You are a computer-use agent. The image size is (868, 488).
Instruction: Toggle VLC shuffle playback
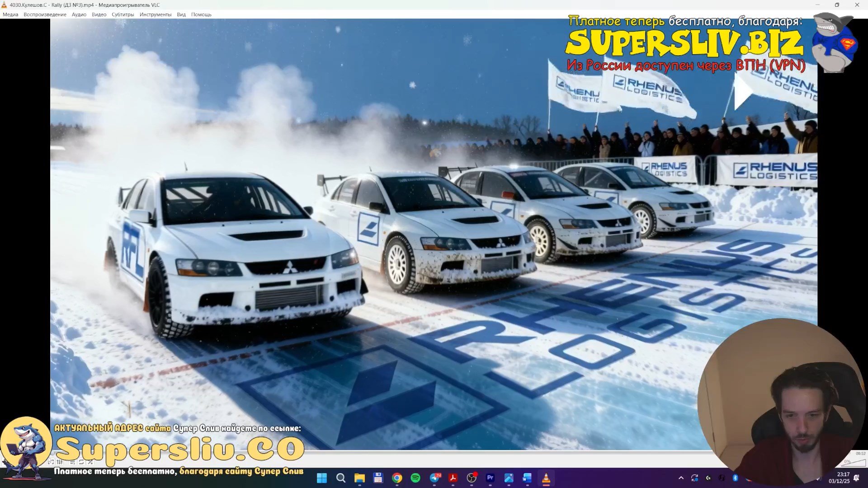[90, 462]
